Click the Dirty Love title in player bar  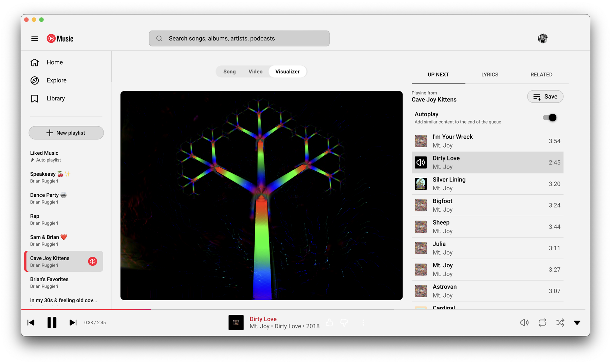263,319
